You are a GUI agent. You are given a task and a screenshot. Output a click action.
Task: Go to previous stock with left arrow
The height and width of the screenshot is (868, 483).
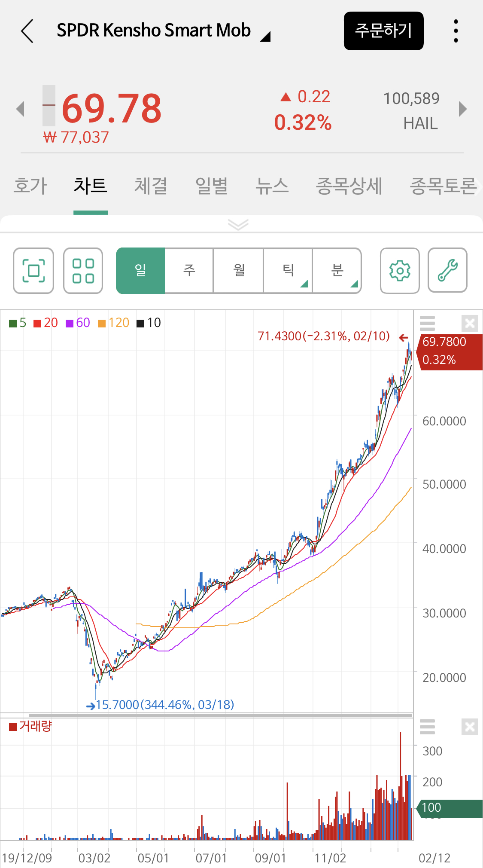[x=20, y=109]
